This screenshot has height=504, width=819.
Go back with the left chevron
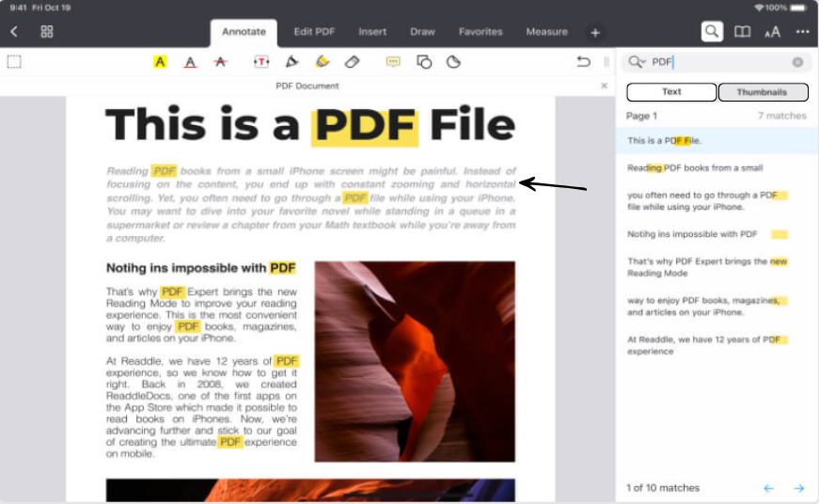pyautogui.click(x=14, y=32)
